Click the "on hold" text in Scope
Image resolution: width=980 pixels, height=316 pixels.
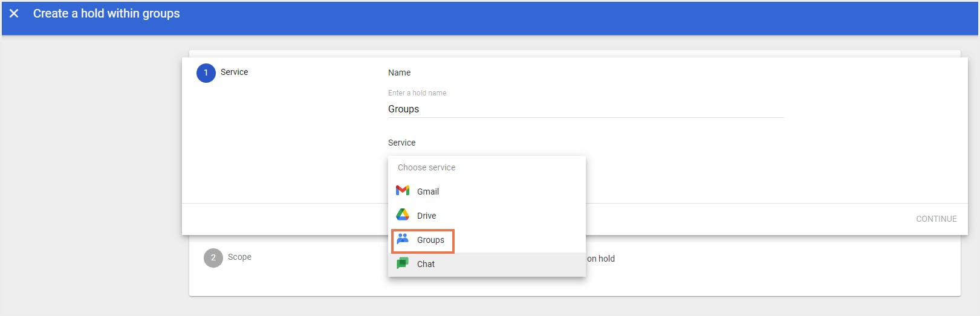coord(601,259)
